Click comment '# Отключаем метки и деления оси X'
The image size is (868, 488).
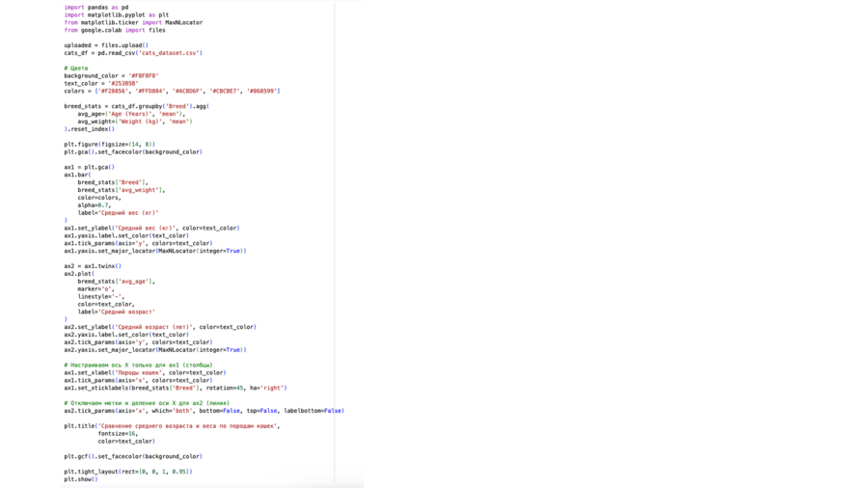pyautogui.click(x=147, y=403)
